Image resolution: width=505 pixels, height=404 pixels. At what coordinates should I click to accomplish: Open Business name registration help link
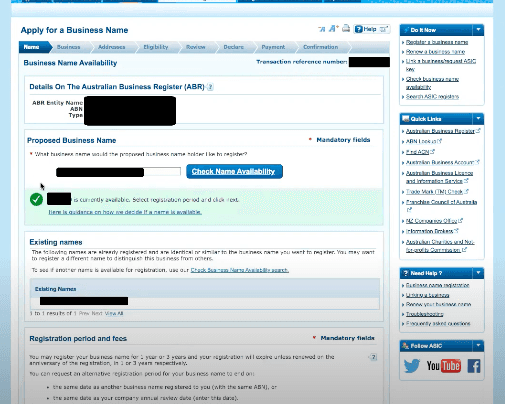click(x=438, y=285)
